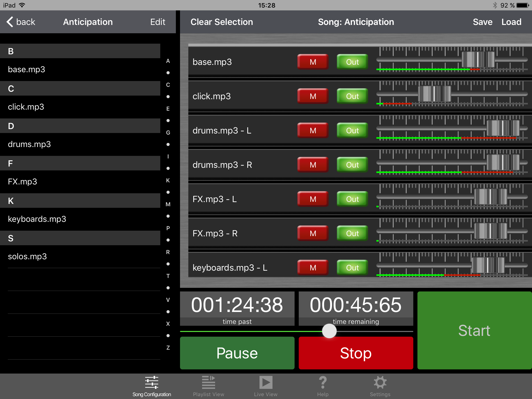Open Out routing for drums.mp3 - L

click(x=353, y=130)
